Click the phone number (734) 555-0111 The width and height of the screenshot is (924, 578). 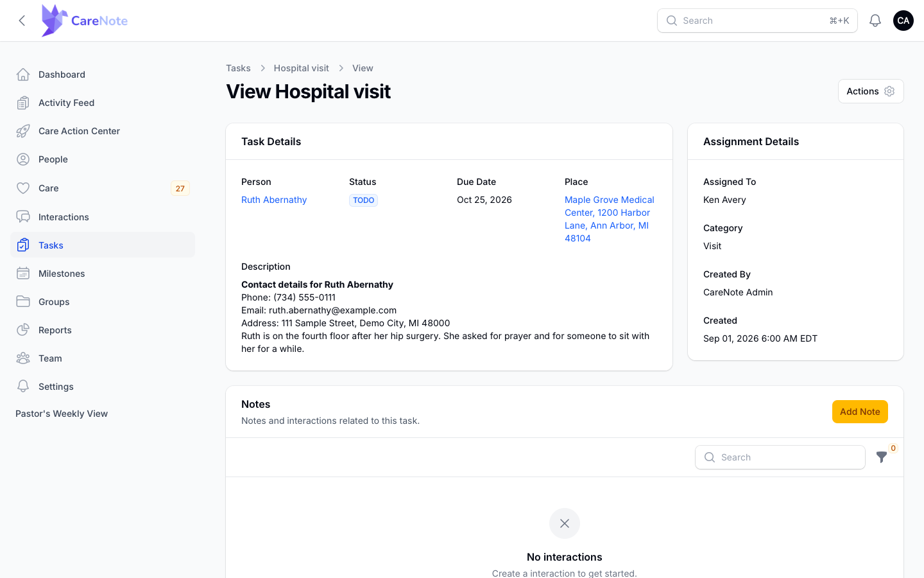click(304, 297)
